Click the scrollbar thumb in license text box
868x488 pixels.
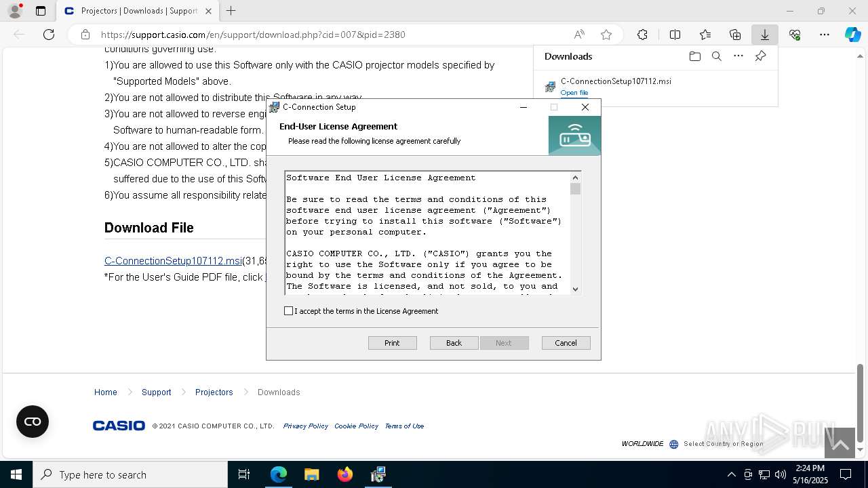(x=575, y=189)
